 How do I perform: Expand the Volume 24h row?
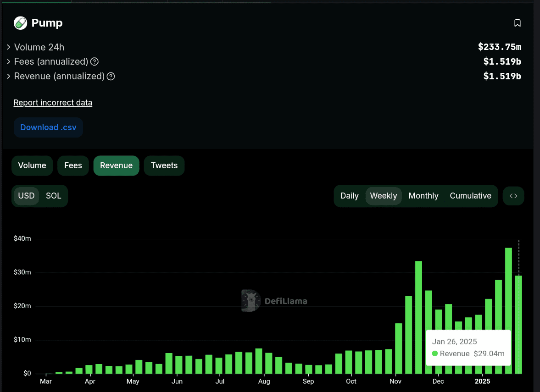click(x=9, y=47)
